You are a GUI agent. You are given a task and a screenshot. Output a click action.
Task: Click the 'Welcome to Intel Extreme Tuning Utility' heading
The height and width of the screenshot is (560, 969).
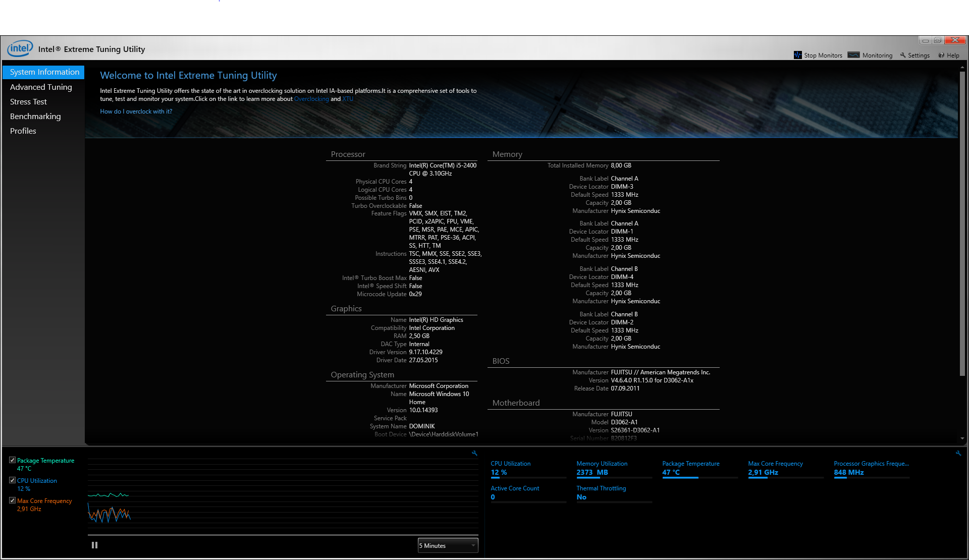[x=188, y=75]
